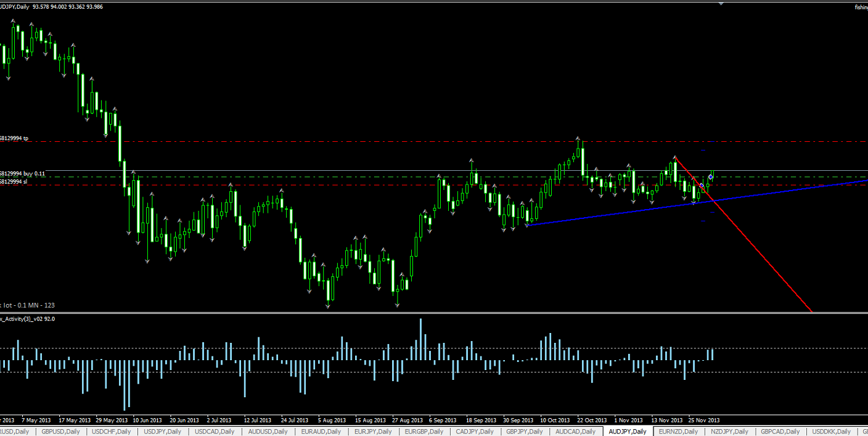Open the USDJPY,Daily chart tab
This screenshot has width=868, height=436.
pyautogui.click(x=163, y=432)
